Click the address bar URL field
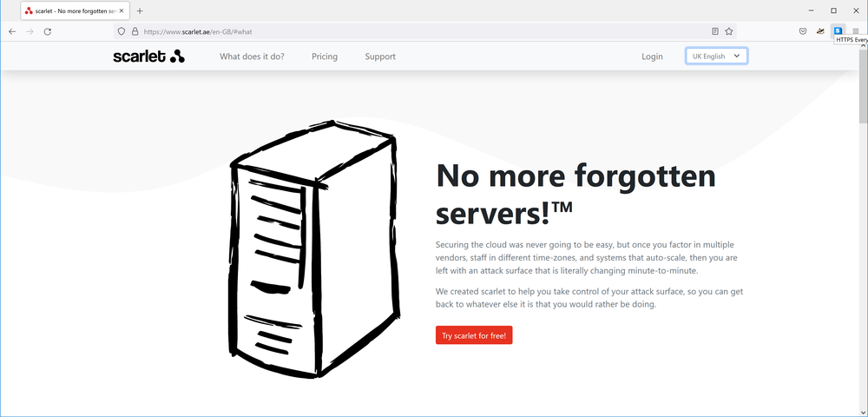This screenshot has width=868, height=417. pyautogui.click(x=424, y=31)
